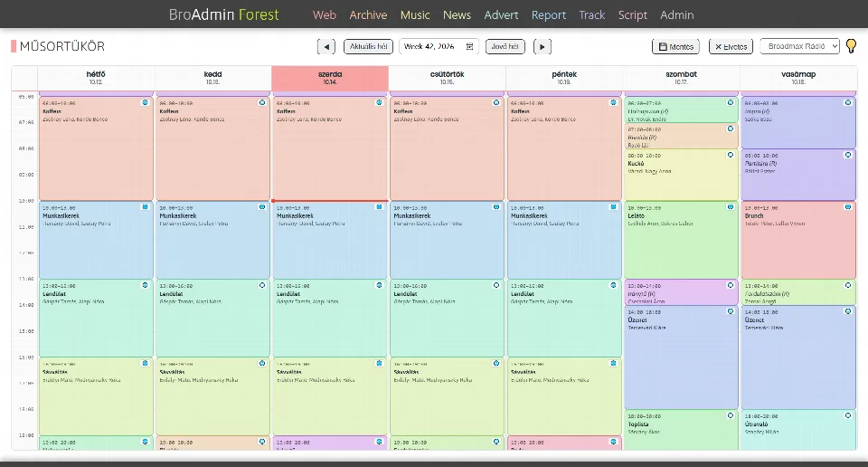Click the Toplista show title on Saturday
Image resolution: width=868 pixels, height=467 pixels.
(638, 424)
